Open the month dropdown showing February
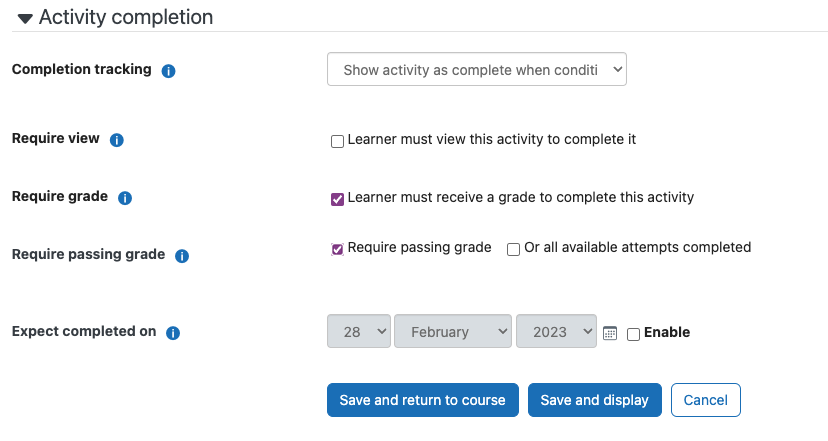Viewport: 828px width, 441px height. pyautogui.click(x=453, y=331)
